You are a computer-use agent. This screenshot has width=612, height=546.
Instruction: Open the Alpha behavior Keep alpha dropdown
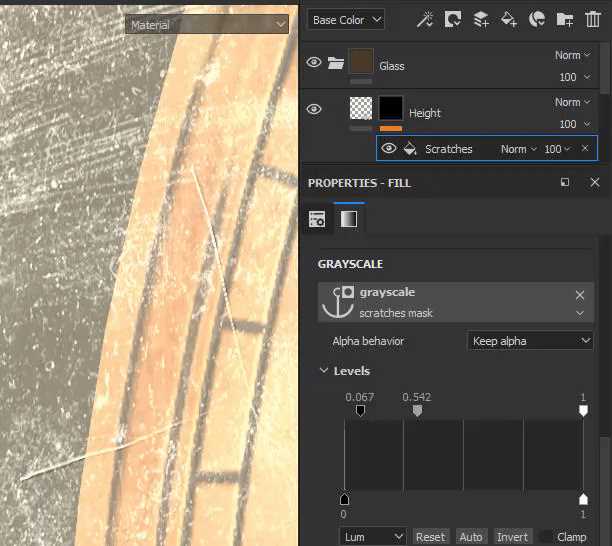530,341
